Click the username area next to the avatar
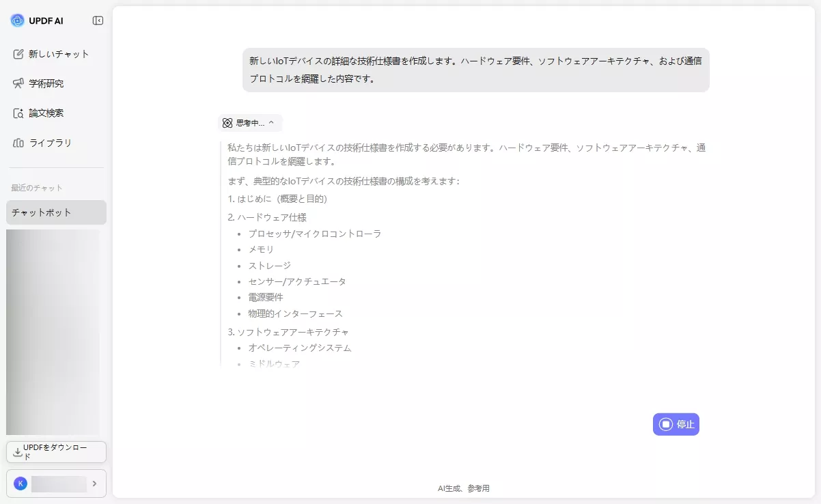 (x=58, y=483)
